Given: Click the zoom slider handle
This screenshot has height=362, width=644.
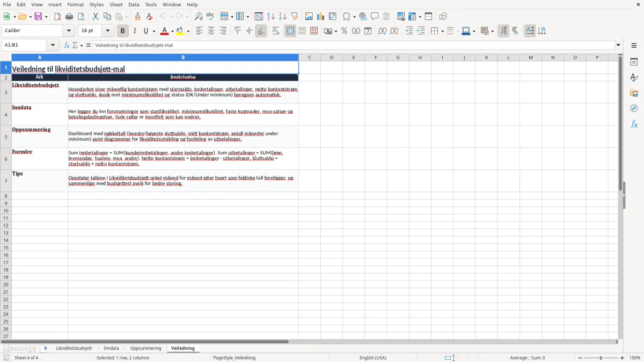Looking at the screenshot, I should [601, 358].
